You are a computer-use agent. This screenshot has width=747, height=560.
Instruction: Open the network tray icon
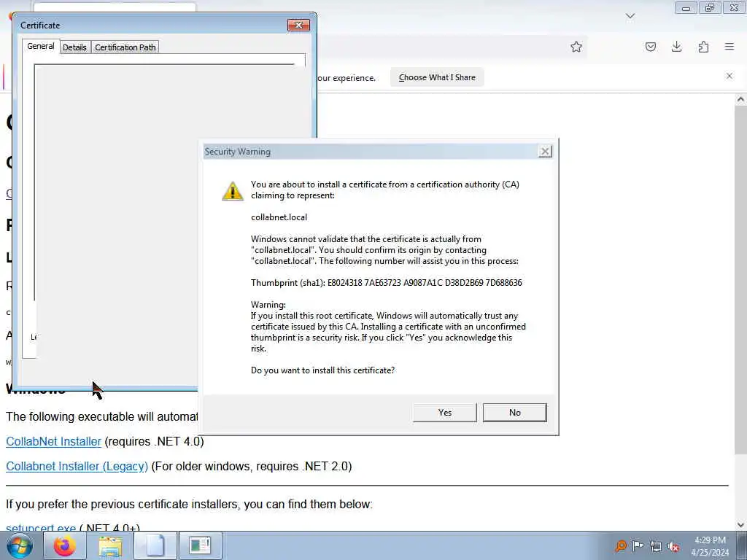coord(656,546)
